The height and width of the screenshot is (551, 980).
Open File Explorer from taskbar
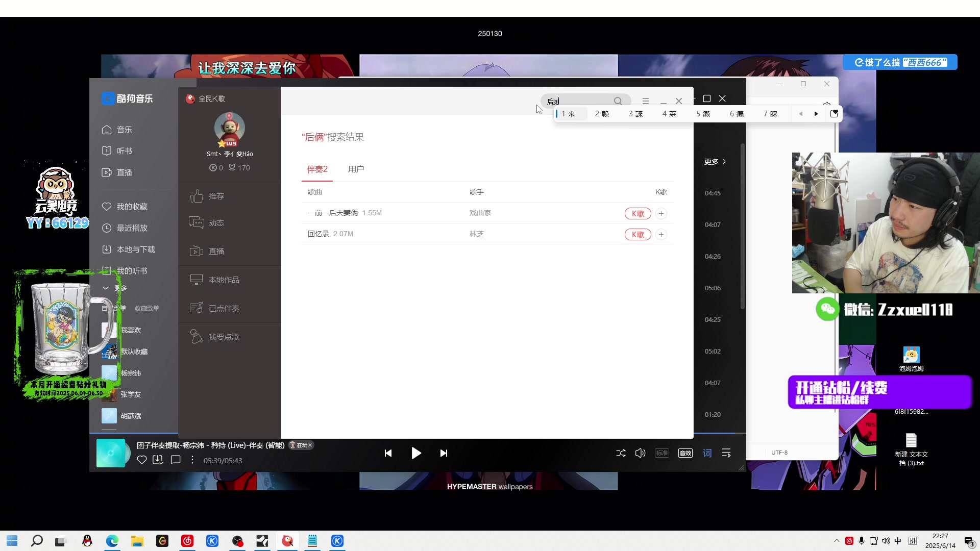pos(137,541)
